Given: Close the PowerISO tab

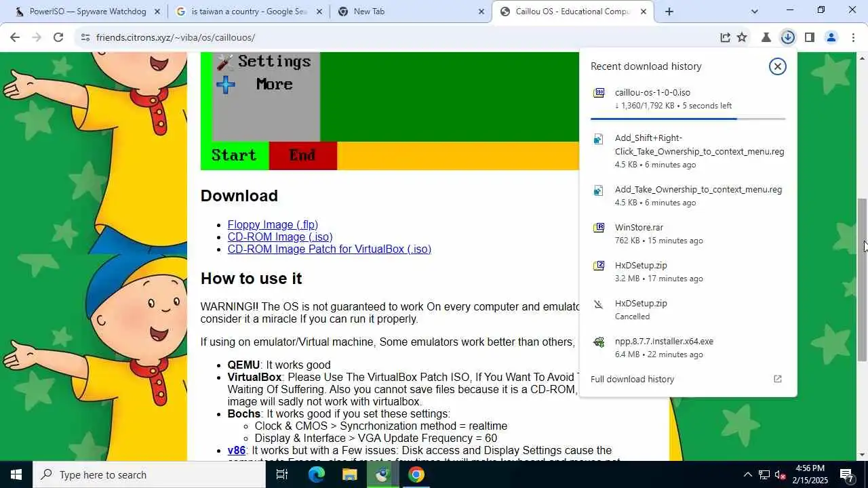Looking at the screenshot, I should pyautogui.click(x=157, y=12).
